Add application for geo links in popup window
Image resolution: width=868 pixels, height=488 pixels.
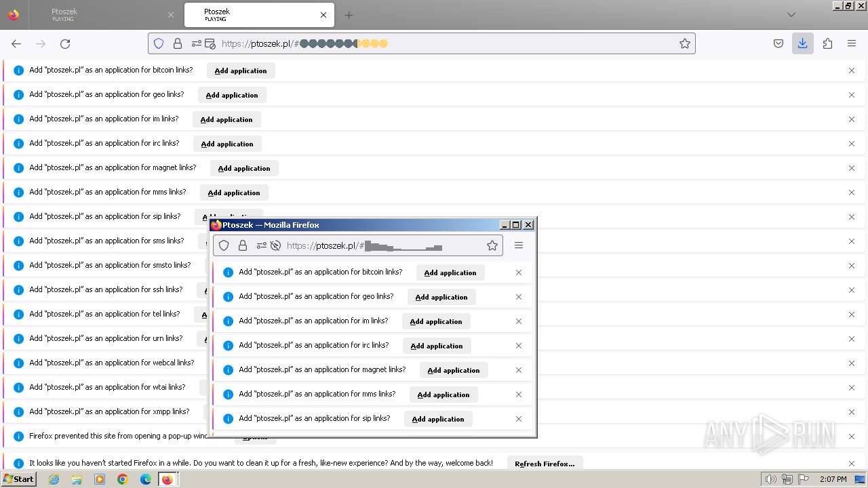point(441,297)
